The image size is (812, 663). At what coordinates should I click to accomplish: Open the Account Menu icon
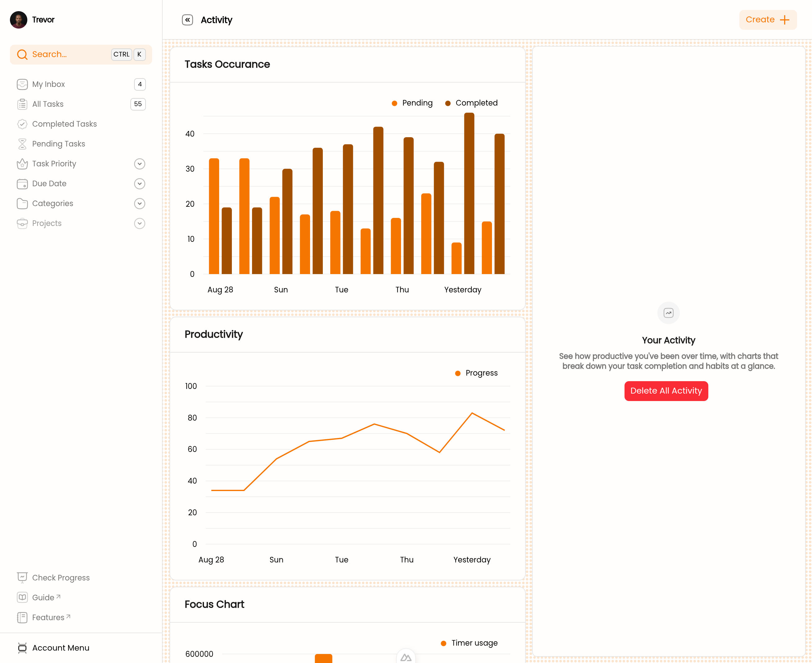(22, 648)
